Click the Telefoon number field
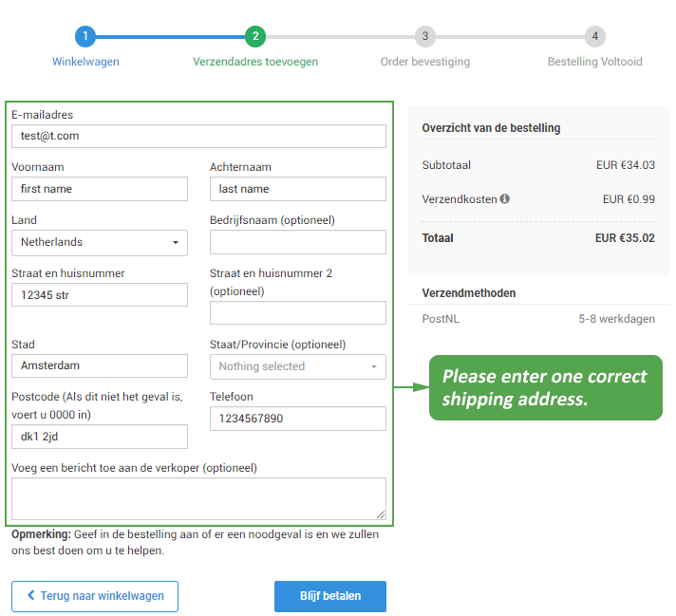Screen dimensions: 676x616 coord(297,419)
